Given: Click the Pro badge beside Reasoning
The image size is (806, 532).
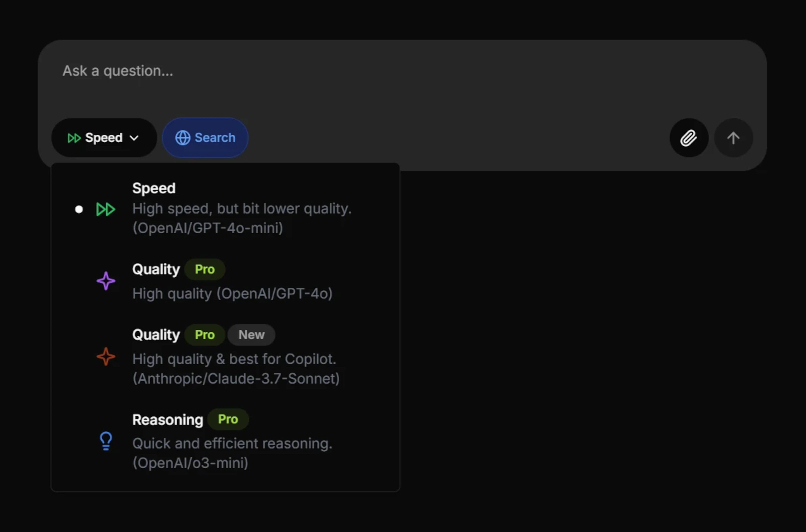Looking at the screenshot, I should 228,419.
